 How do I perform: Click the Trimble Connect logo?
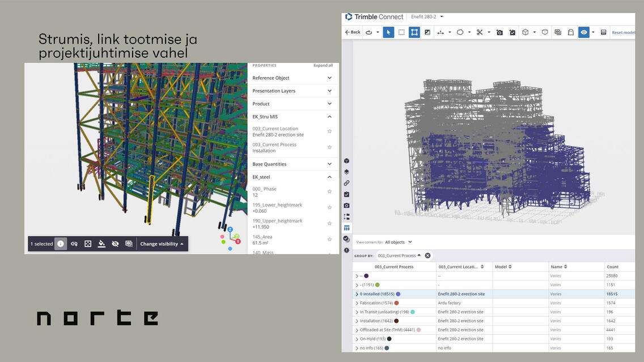(x=374, y=17)
